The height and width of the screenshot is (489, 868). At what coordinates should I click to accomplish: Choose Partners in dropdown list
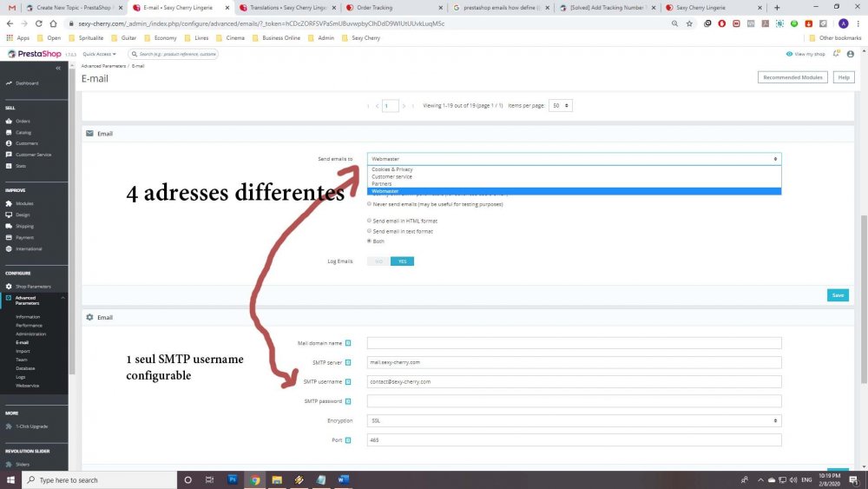[x=574, y=184]
